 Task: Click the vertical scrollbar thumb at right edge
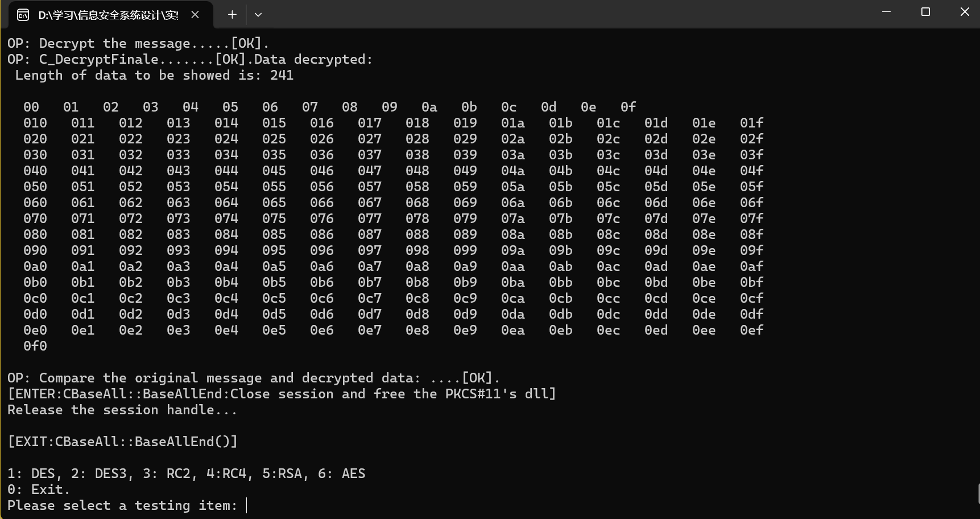tap(978, 493)
